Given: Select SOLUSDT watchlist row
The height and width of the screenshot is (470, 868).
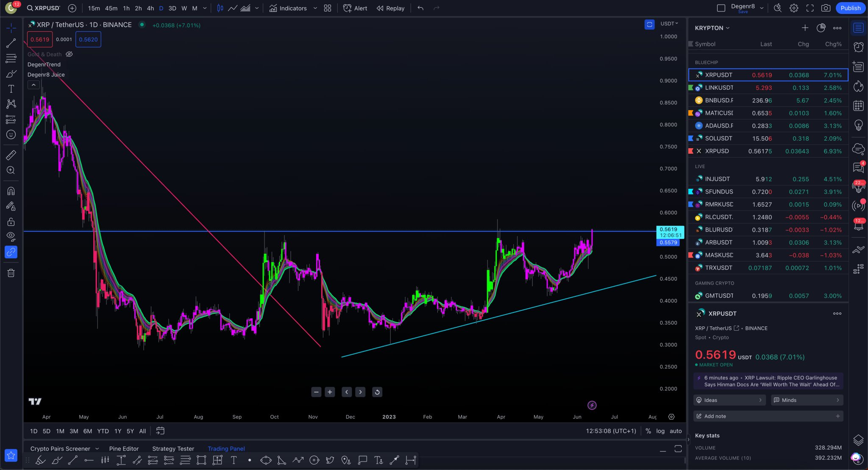Looking at the screenshot, I should pos(768,138).
